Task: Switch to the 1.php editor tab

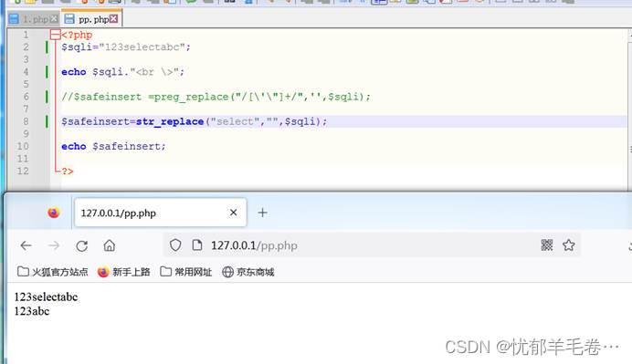Action: [x=33, y=19]
